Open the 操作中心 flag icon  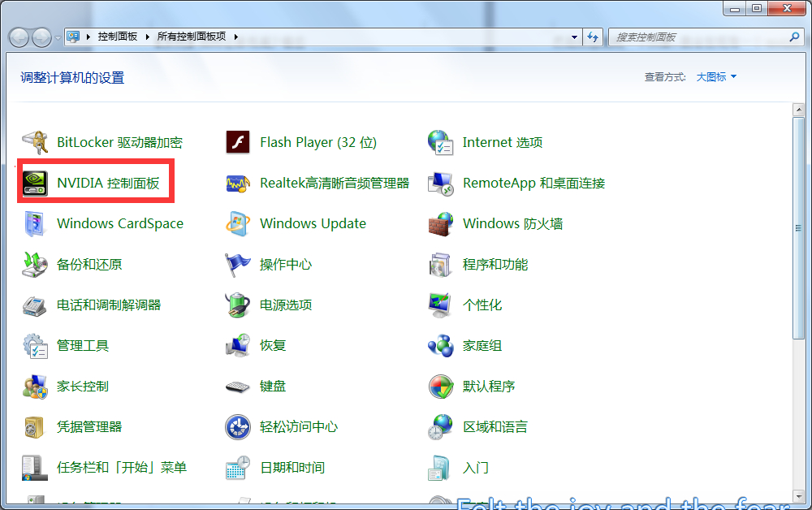[x=238, y=264]
